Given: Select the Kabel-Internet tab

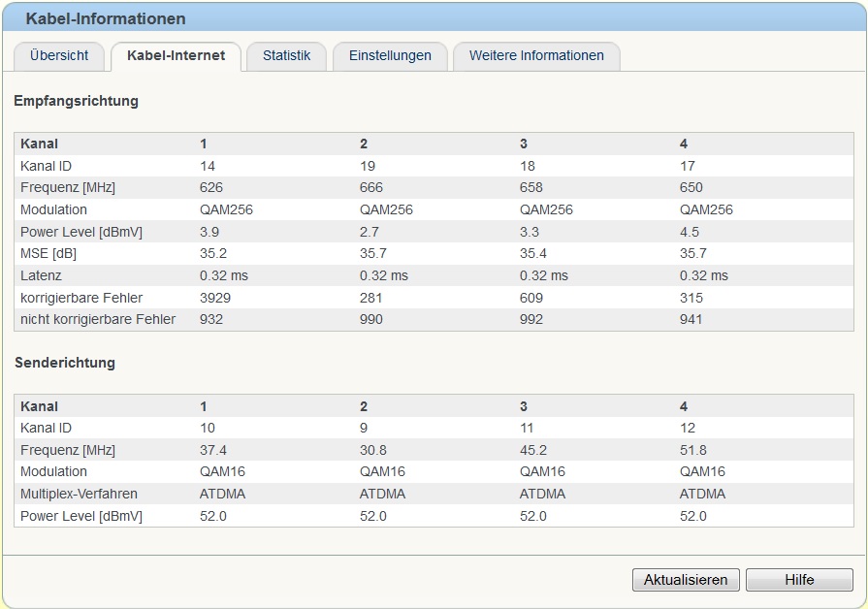Looking at the screenshot, I should (x=177, y=56).
